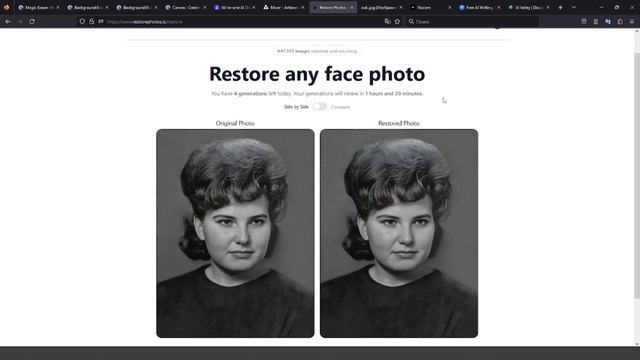Reload the current page
Viewport: 640px width, 360px height.
(32, 21)
